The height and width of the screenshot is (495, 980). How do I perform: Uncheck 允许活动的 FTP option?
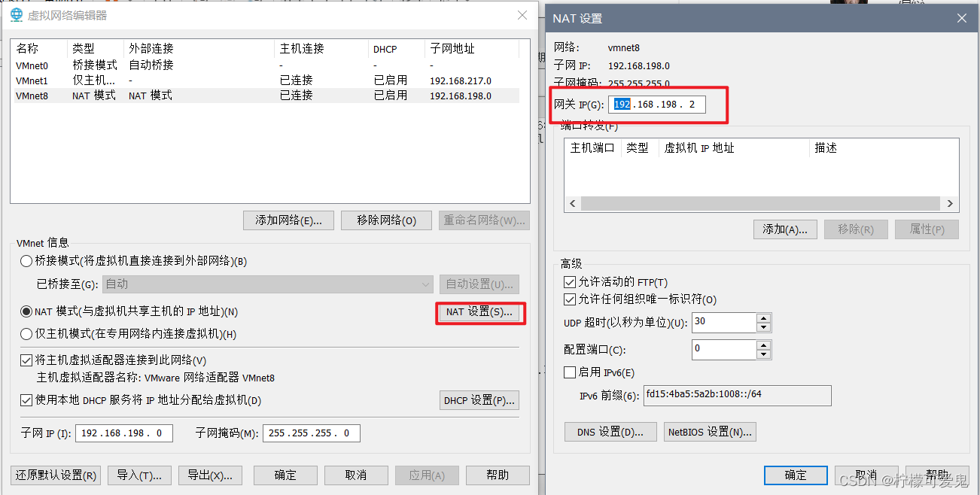pyautogui.click(x=570, y=282)
